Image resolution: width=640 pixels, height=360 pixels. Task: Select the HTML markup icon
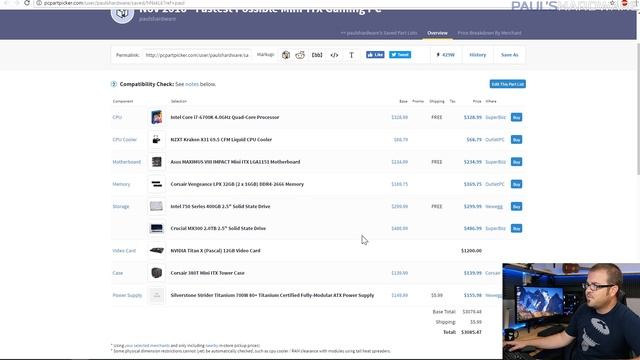pos(334,55)
